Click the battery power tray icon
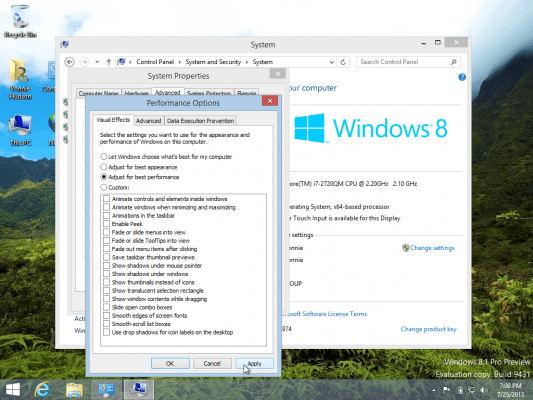The height and width of the screenshot is (400, 533). (460, 390)
